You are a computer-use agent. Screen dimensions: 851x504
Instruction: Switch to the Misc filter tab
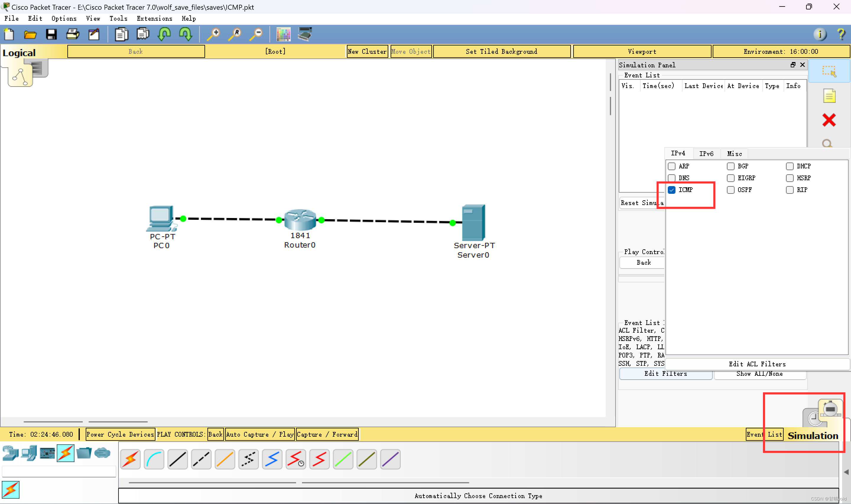click(x=735, y=154)
